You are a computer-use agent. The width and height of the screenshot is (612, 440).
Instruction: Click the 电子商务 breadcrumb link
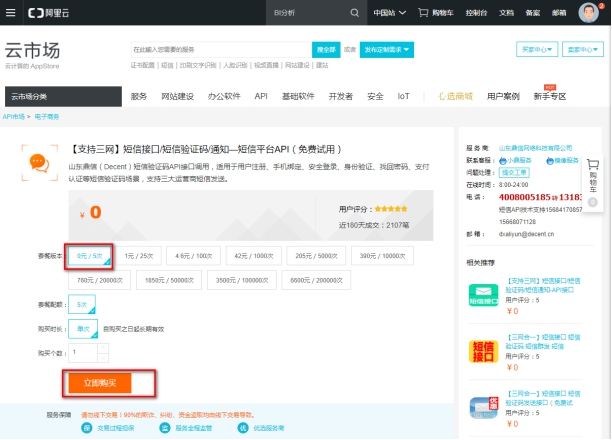point(47,117)
